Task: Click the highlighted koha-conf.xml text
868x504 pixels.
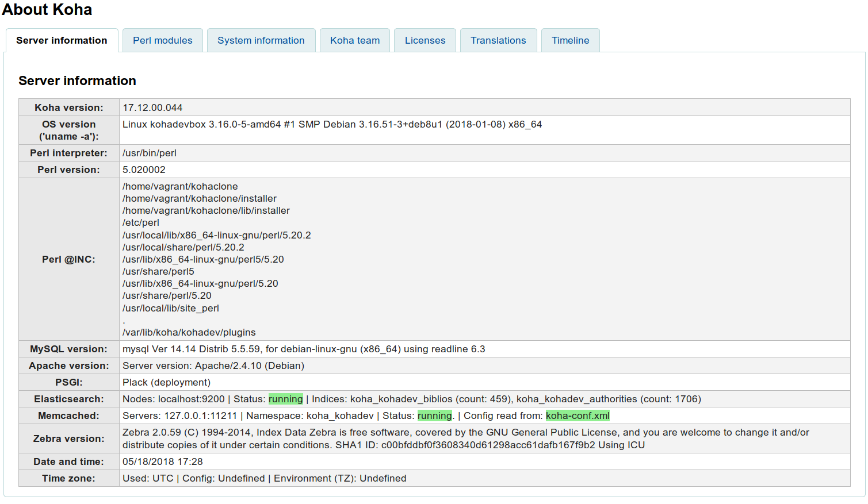Action: point(578,415)
